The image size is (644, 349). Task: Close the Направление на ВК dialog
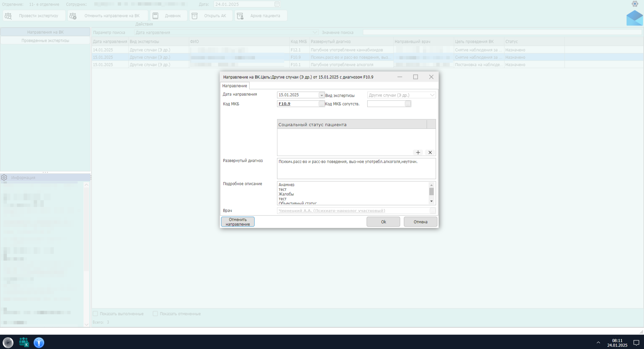(x=431, y=77)
